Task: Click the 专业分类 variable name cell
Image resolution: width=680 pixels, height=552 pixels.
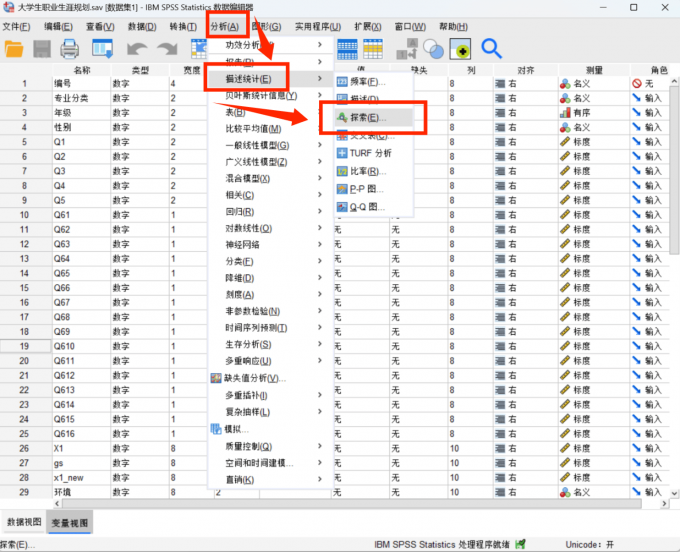Action: point(82,98)
